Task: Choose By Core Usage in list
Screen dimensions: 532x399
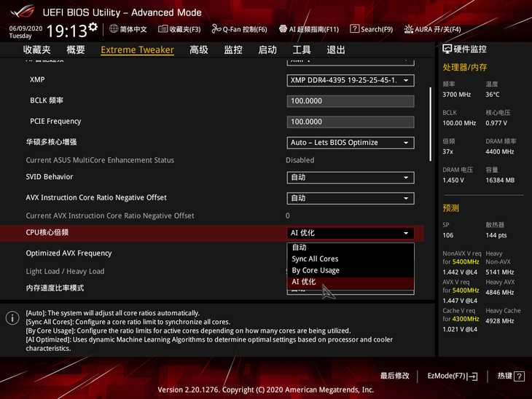Action: (316, 270)
